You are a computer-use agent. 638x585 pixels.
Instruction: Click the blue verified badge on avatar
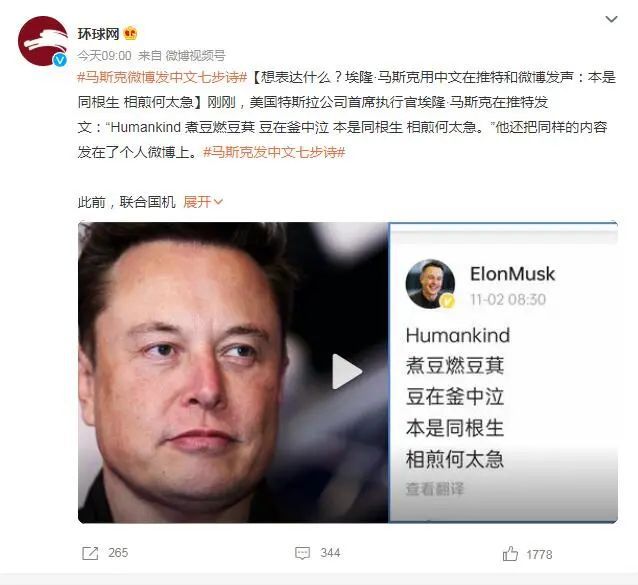60,60
